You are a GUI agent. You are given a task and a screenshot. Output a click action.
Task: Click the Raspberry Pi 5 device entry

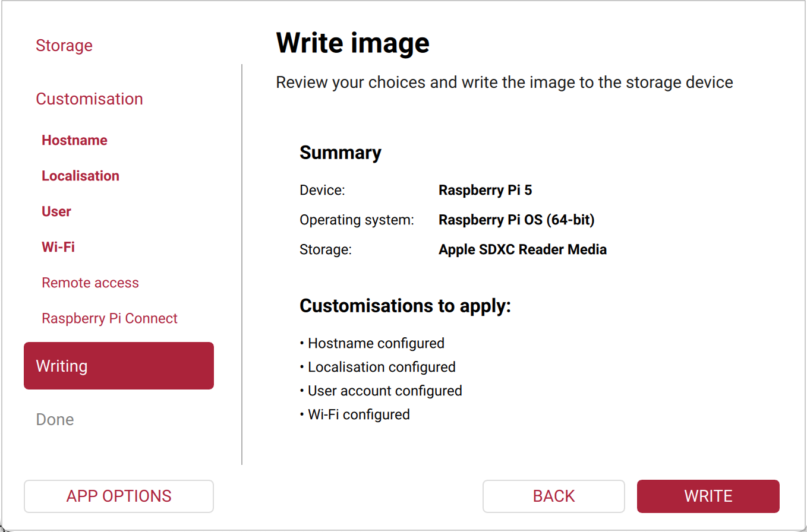(486, 190)
